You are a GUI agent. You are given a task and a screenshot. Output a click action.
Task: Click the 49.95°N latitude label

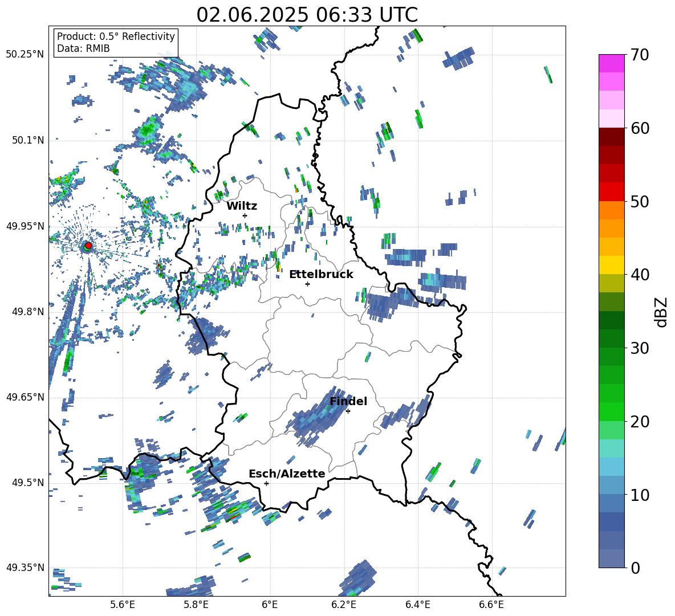(x=25, y=226)
